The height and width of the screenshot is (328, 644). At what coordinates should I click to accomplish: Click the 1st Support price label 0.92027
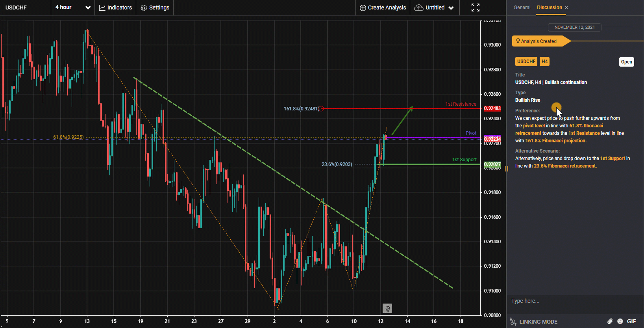(492, 164)
